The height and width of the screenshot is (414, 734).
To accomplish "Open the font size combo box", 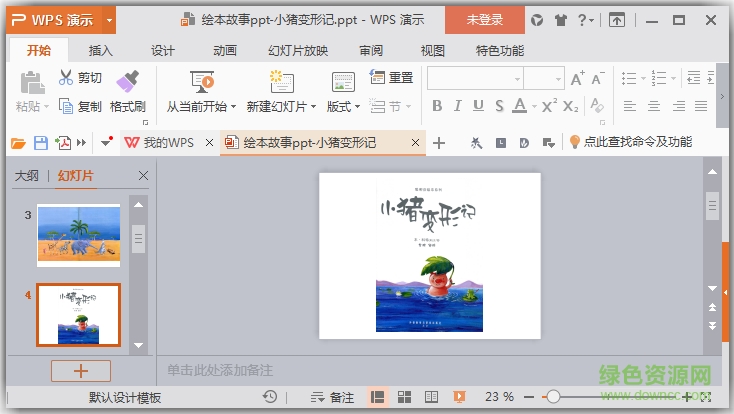I will [x=543, y=78].
